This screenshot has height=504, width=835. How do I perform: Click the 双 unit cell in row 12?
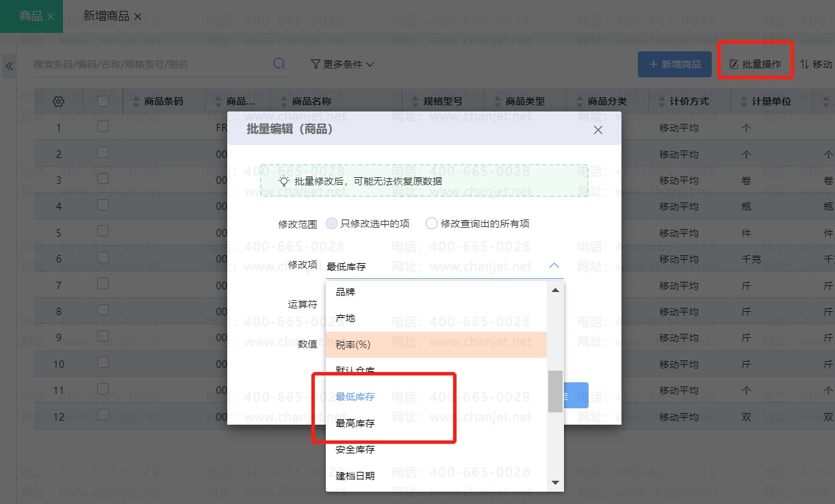click(x=746, y=416)
